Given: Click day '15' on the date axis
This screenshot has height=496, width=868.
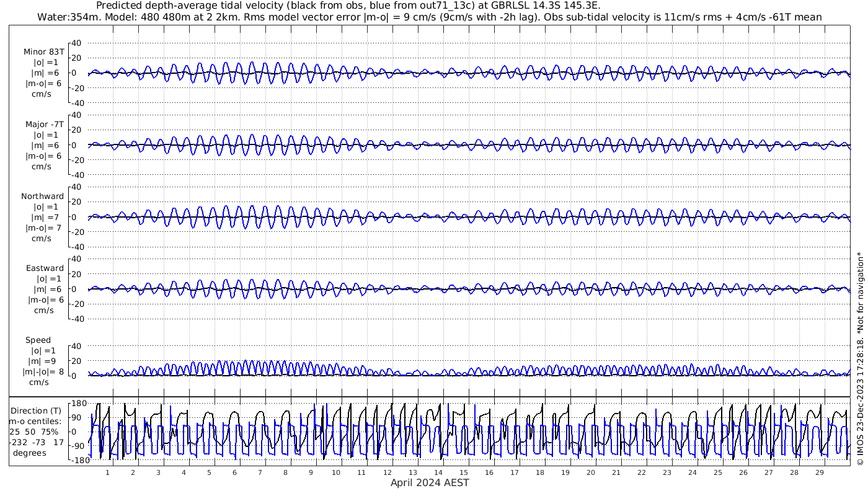Looking at the screenshot, I should (463, 472).
